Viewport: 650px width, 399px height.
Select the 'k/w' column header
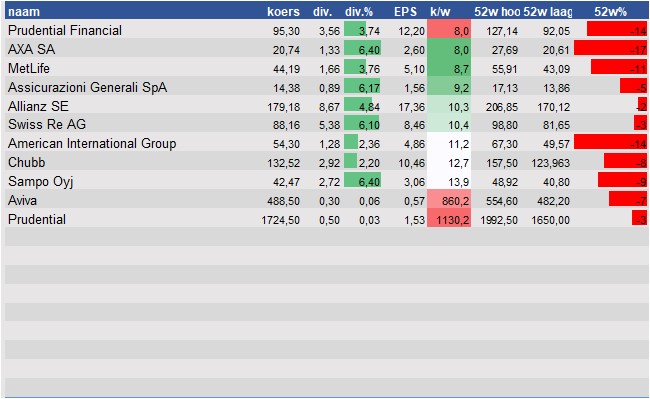pos(440,12)
